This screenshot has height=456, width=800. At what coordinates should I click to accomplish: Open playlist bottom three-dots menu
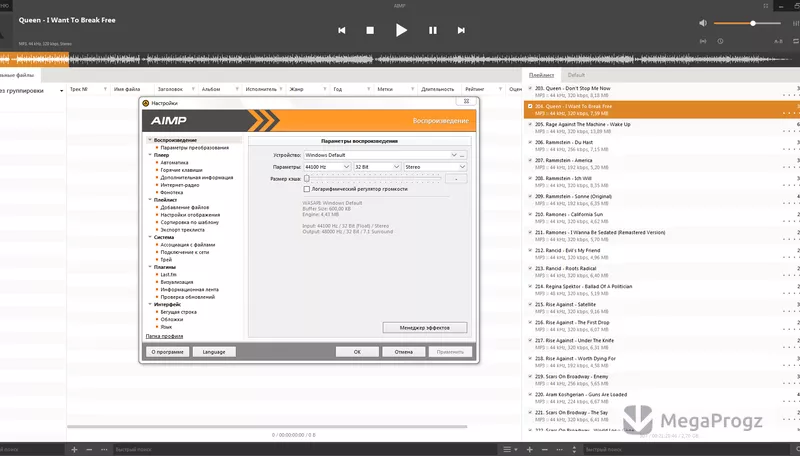click(x=559, y=449)
